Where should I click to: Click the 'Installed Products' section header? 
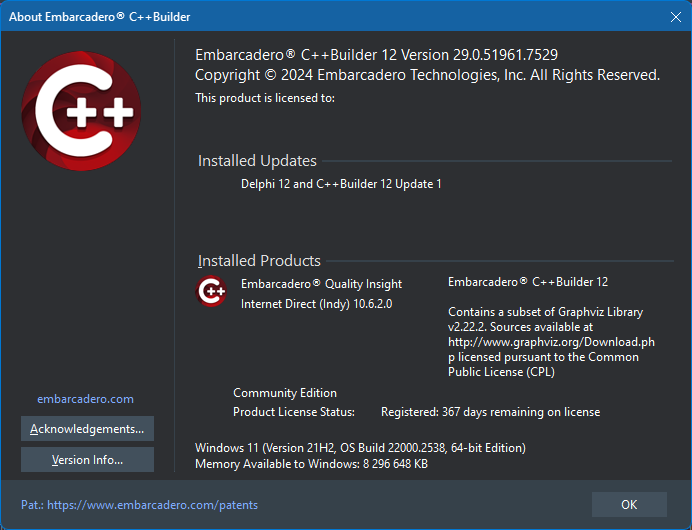[259, 261]
